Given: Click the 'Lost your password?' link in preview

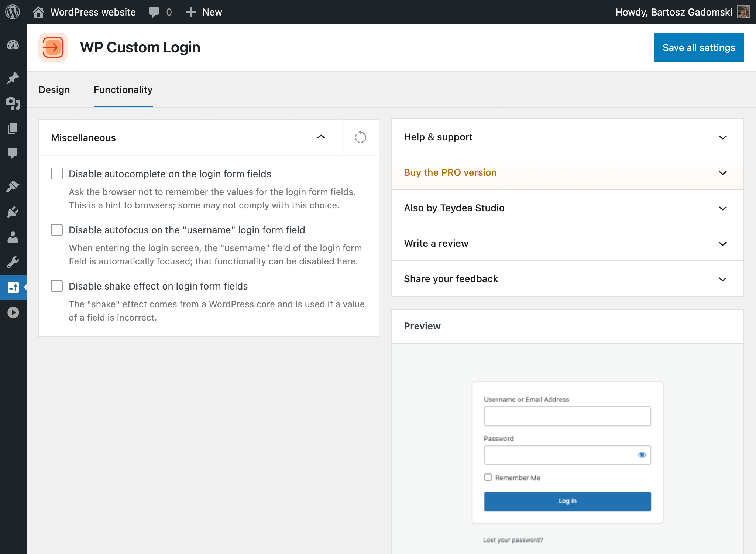Looking at the screenshot, I should (513, 540).
